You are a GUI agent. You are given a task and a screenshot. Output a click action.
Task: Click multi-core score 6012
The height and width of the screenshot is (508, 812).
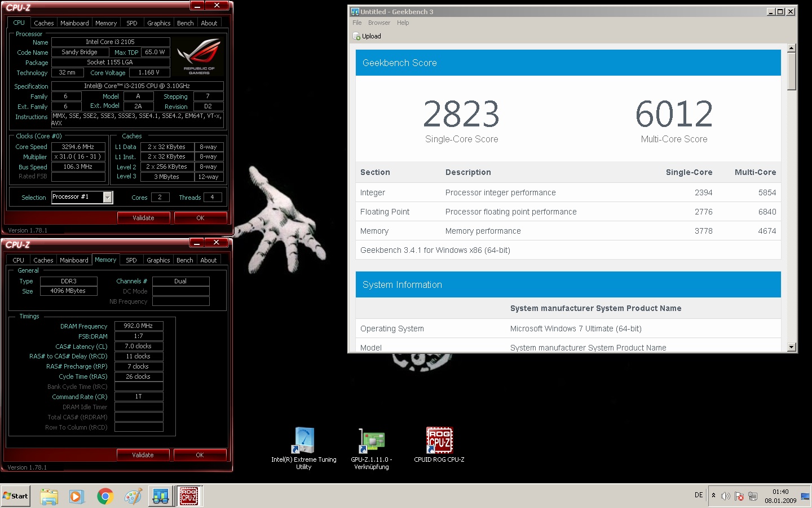coord(674,114)
